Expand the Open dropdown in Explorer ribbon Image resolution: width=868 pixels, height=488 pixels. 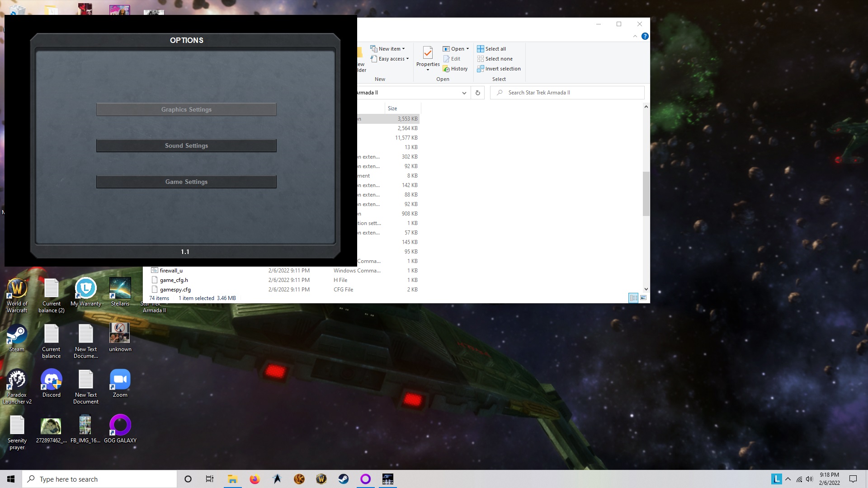click(456, 49)
